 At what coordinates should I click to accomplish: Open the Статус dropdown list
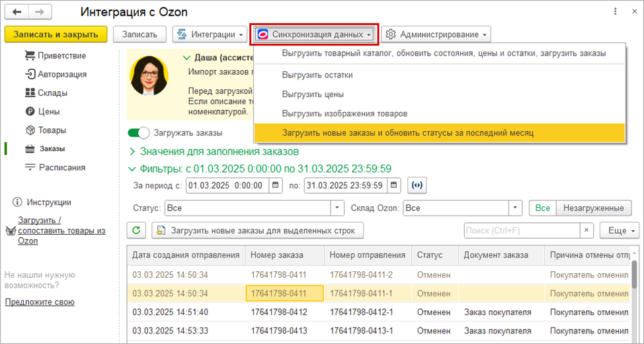click(x=338, y=208)
